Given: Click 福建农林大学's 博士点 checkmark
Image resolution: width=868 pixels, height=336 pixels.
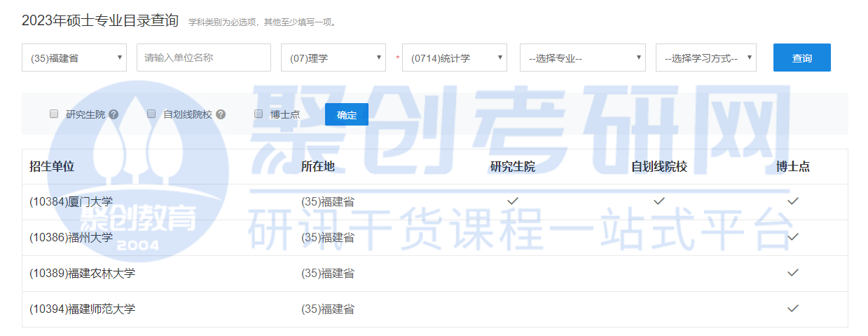Looking at the screenshot, I should [x=793, y=273].
